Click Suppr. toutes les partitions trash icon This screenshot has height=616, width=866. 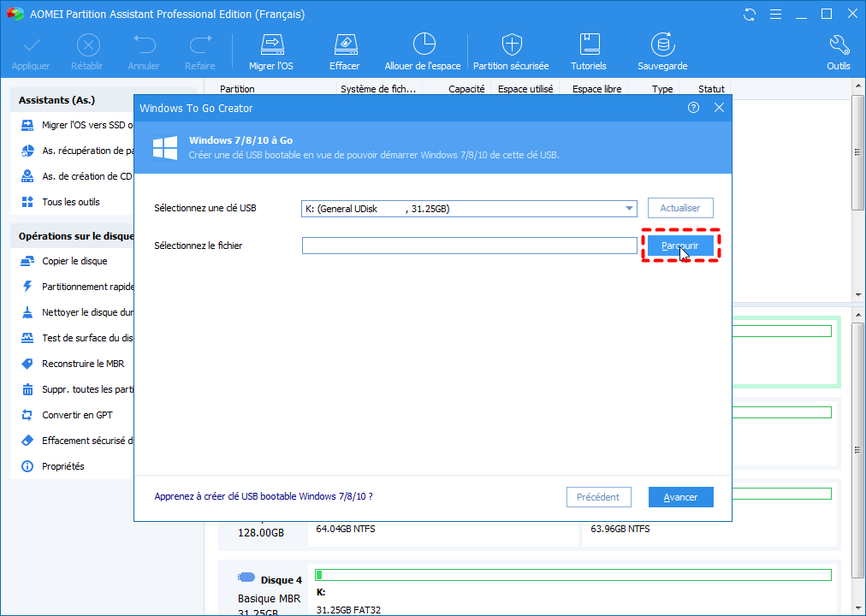(x=27, y=389)
